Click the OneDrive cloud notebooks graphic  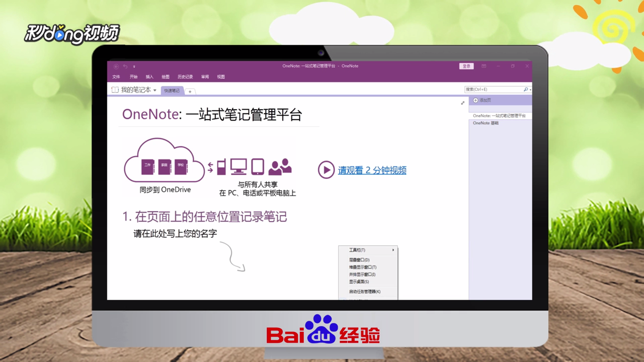pyautogui.click(x=165, y=161)
